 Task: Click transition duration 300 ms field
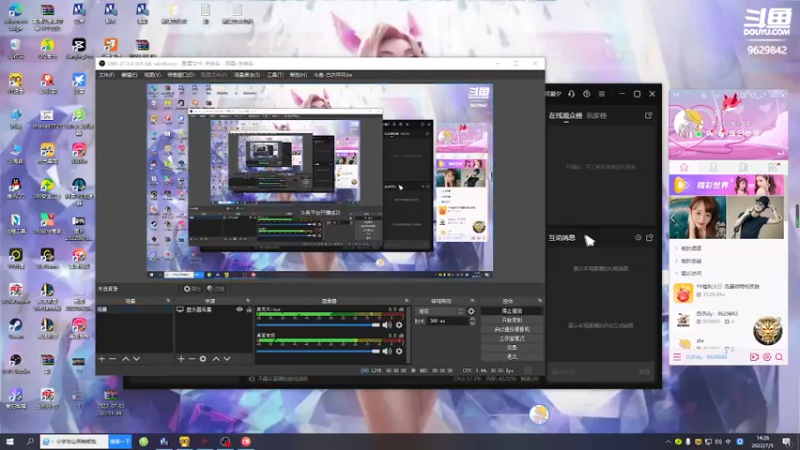(x=447, y=321)
